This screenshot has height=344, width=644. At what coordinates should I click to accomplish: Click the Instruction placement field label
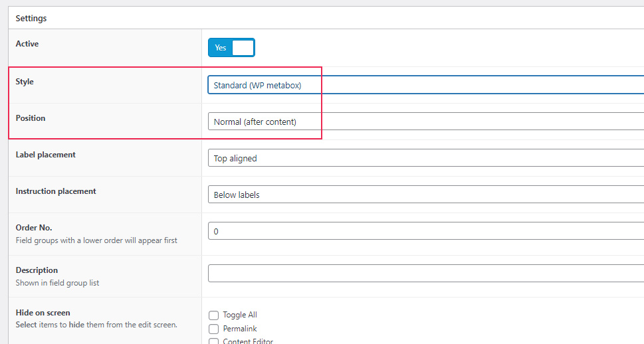tap(56, 191)
